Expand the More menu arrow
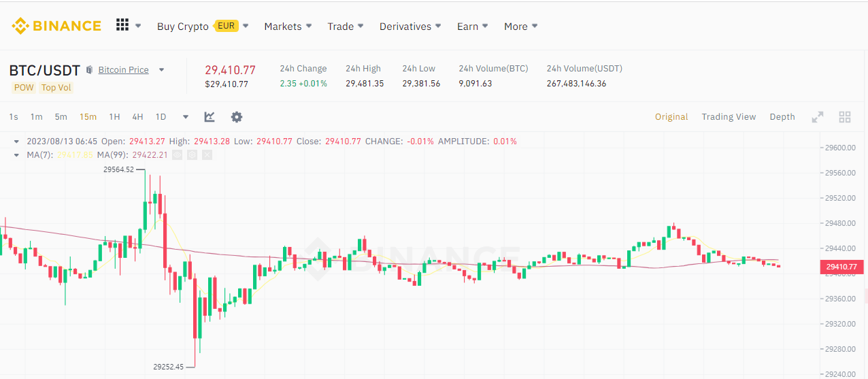868x379 pixels. coord(535,26)
